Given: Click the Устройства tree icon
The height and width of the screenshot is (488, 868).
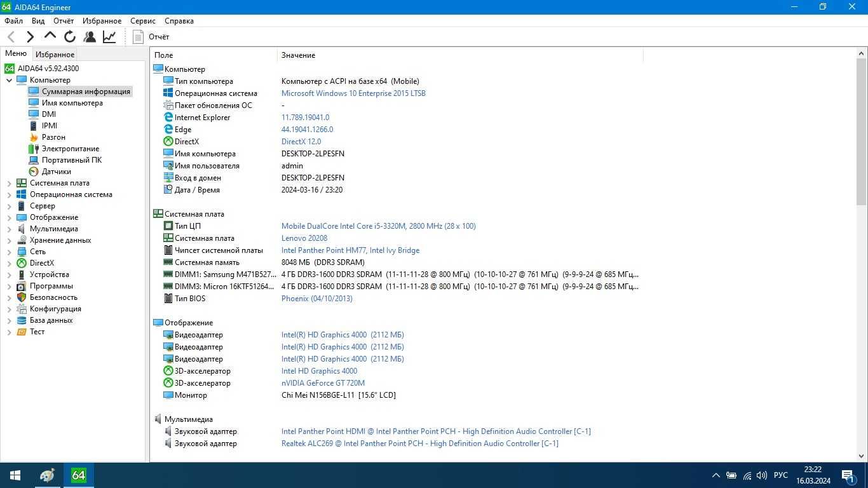Looking at the screenshot, I should click(x=22, y=274).
